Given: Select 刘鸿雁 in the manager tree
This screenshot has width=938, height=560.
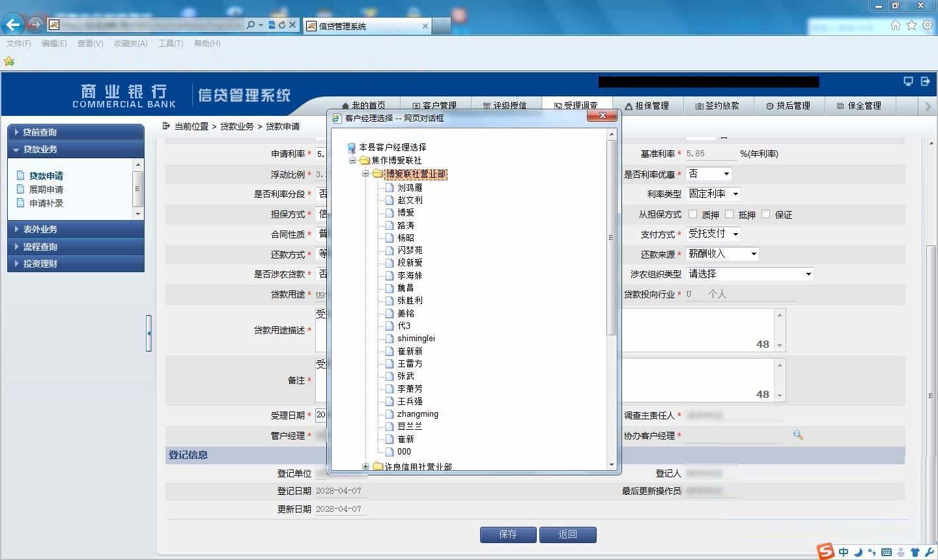Looking at the screenshot, I should click(x=410, y=188).
